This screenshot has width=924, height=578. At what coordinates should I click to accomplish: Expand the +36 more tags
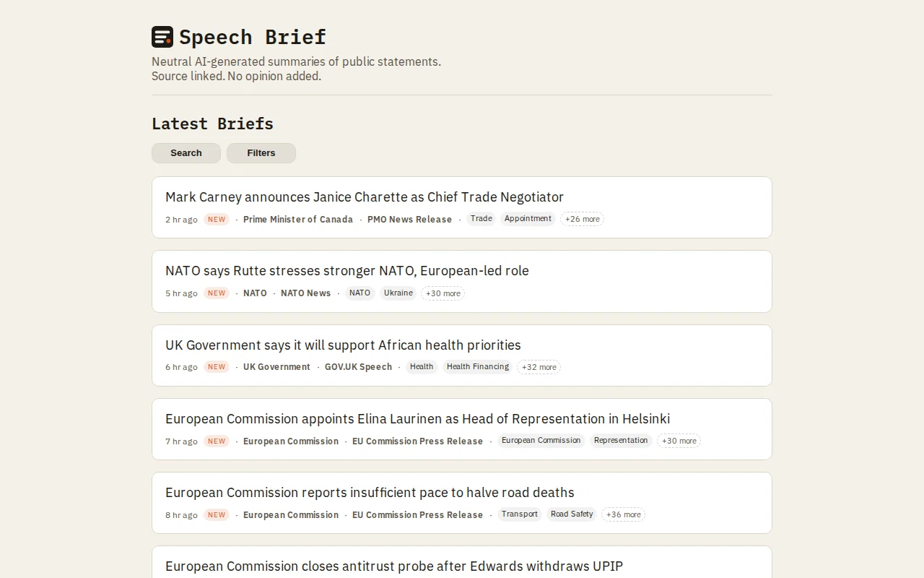coord(623,514)
